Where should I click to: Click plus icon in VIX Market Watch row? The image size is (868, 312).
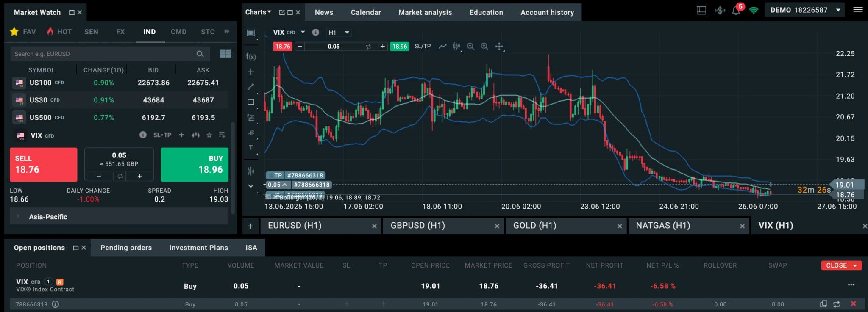[x=181, y=135]
